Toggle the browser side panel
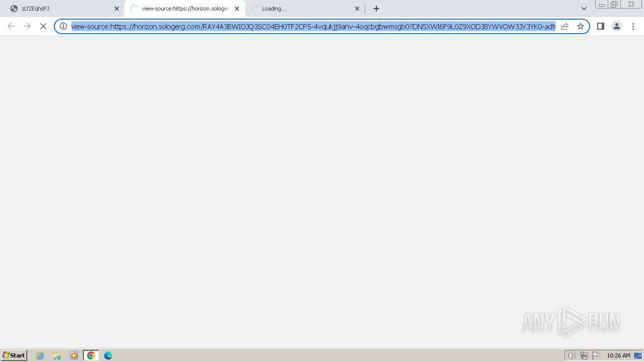Viewport: 644px width, 362px height. [x=601, y=26]
